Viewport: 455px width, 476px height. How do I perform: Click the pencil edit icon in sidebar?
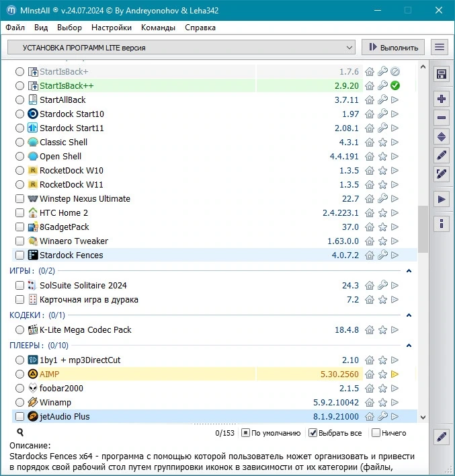tap(442, 156)
